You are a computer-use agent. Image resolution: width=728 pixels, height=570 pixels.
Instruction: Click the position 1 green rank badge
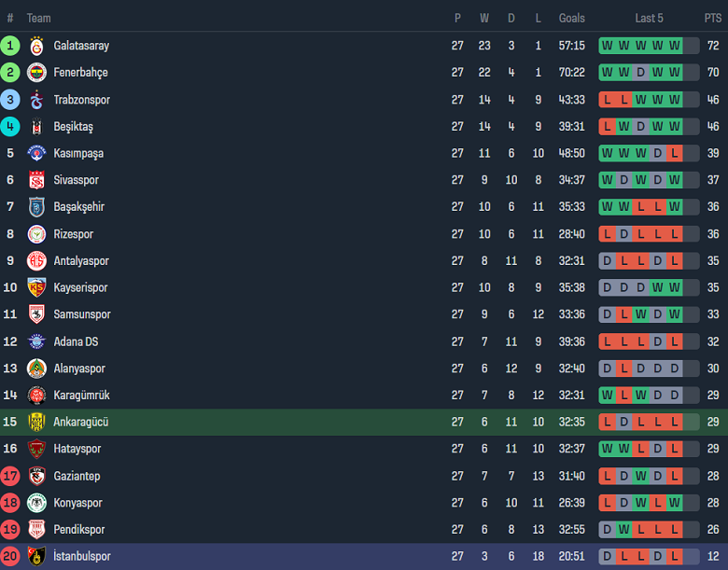(x=10, y=46)
